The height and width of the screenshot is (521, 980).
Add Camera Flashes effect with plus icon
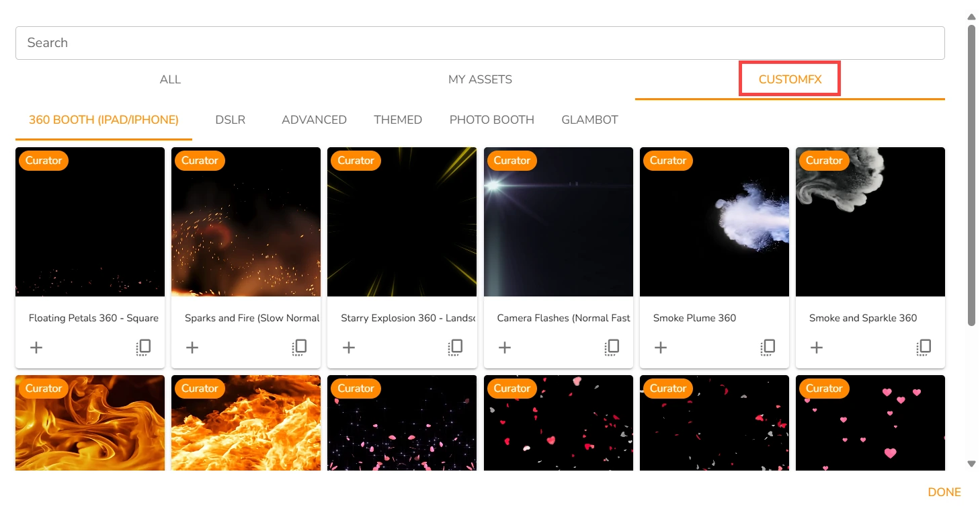(505, 348)
